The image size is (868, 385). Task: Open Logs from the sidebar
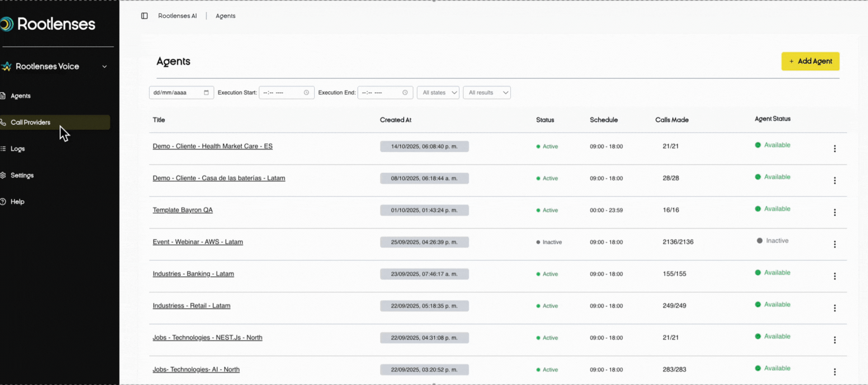click(x=17, y=149)
